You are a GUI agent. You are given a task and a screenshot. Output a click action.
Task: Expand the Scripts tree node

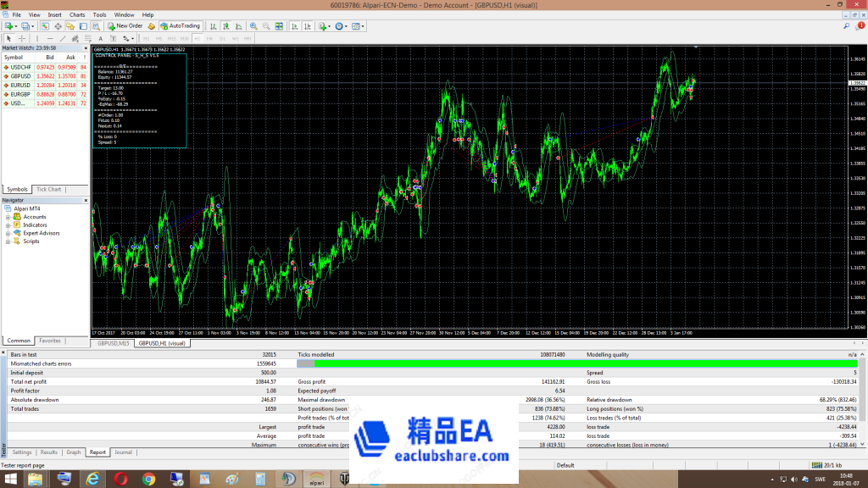click(8, 241)
